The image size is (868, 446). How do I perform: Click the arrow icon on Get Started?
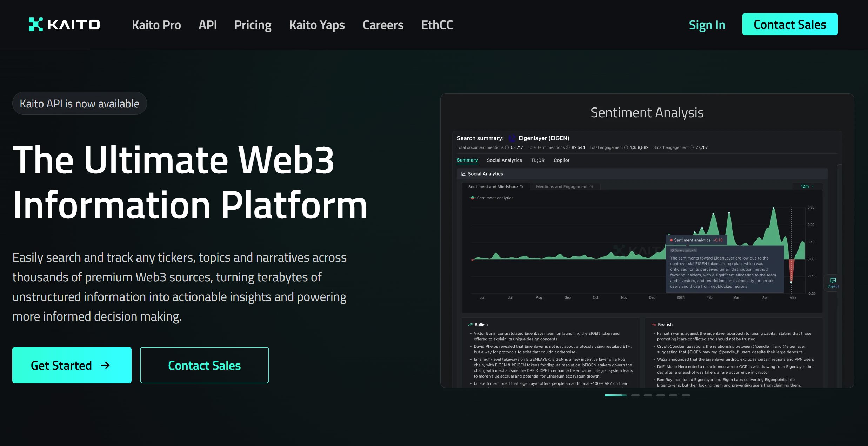[105, 365]
